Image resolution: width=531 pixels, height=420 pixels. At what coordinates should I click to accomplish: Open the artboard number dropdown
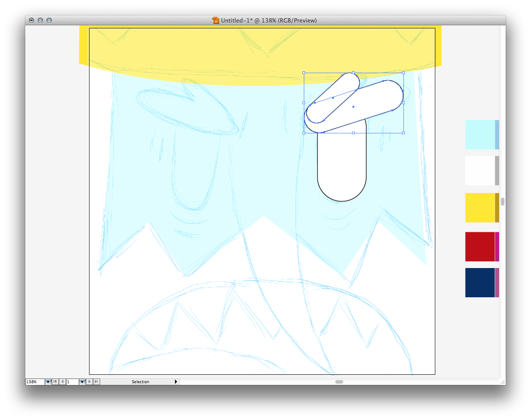(82, 381)
